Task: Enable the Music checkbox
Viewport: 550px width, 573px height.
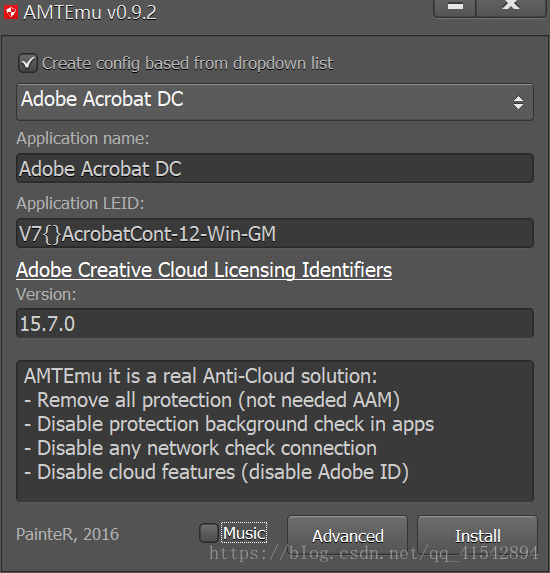Action: coord(209,533)
